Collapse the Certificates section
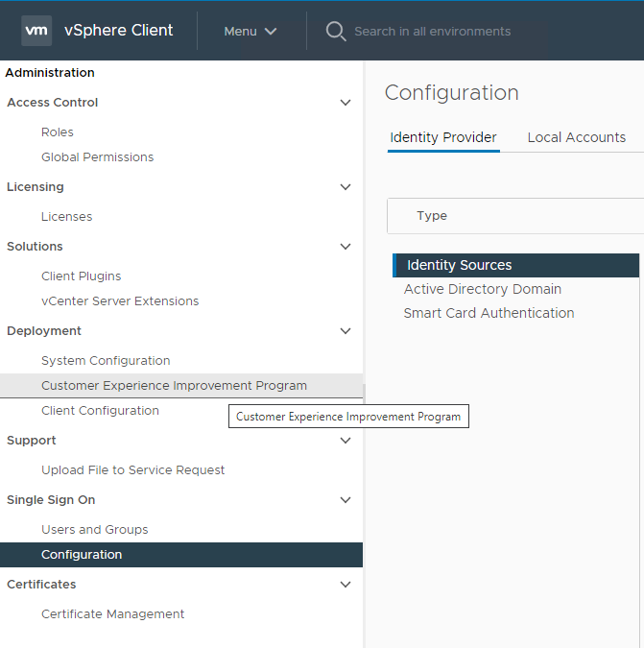This screenshot has width=644, height=648. (346, 585)
